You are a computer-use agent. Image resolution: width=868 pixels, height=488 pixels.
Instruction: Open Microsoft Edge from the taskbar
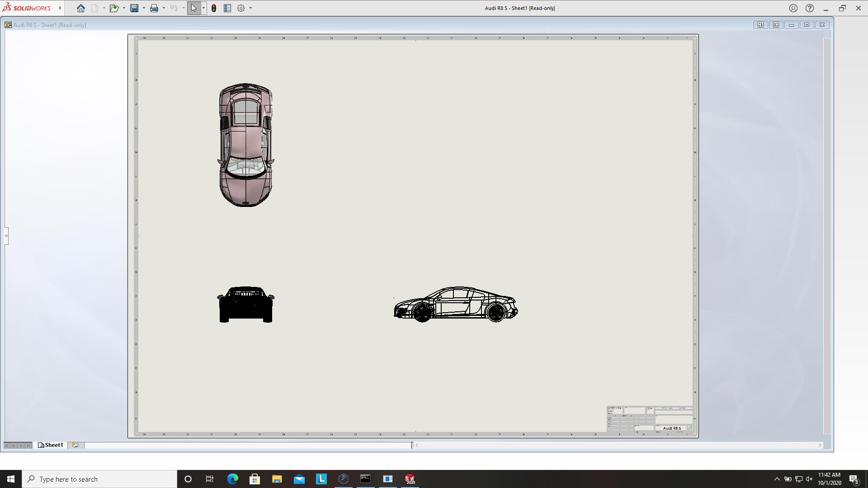[232, 479]
